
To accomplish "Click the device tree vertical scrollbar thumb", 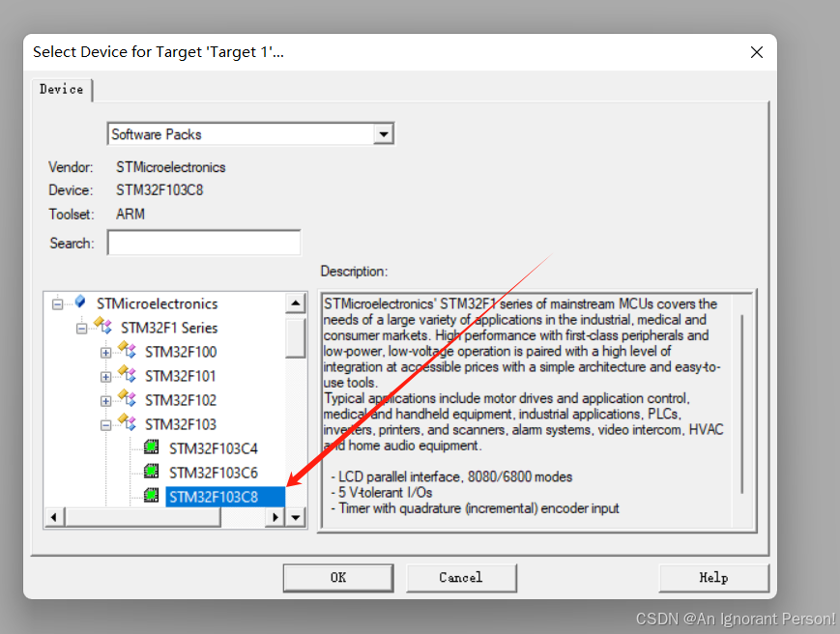I will coord(295,338).
